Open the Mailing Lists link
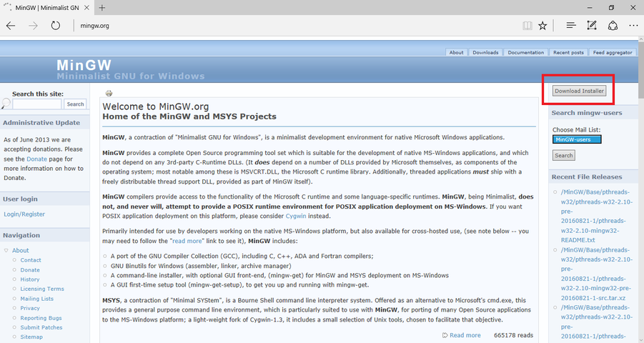This screenshot has width=644, height=343. pyautogui.click(x=37, y=299)
